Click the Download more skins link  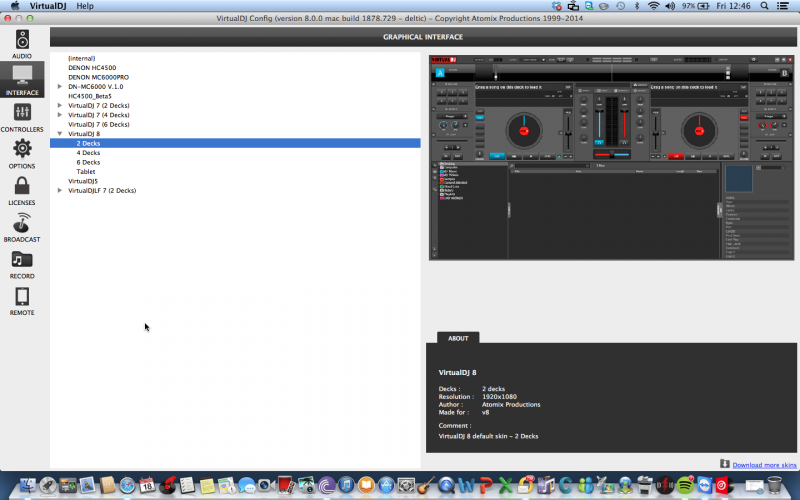point(764,465)
